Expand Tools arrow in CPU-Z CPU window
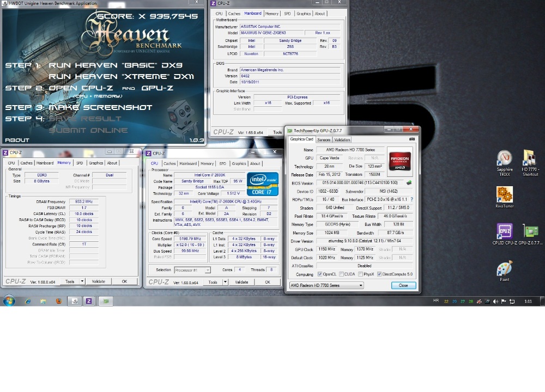Viewport: 545px width, 392px height. (x=225, y=282)
